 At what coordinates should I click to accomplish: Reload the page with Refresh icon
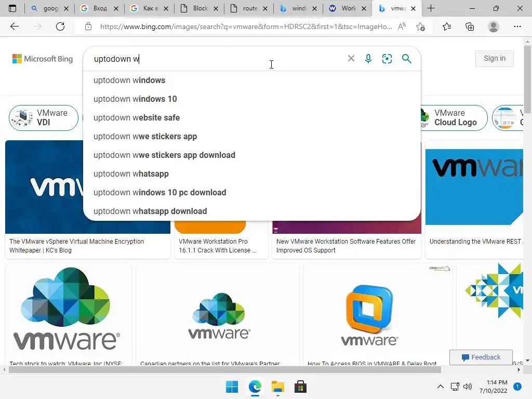pos(60,26)
